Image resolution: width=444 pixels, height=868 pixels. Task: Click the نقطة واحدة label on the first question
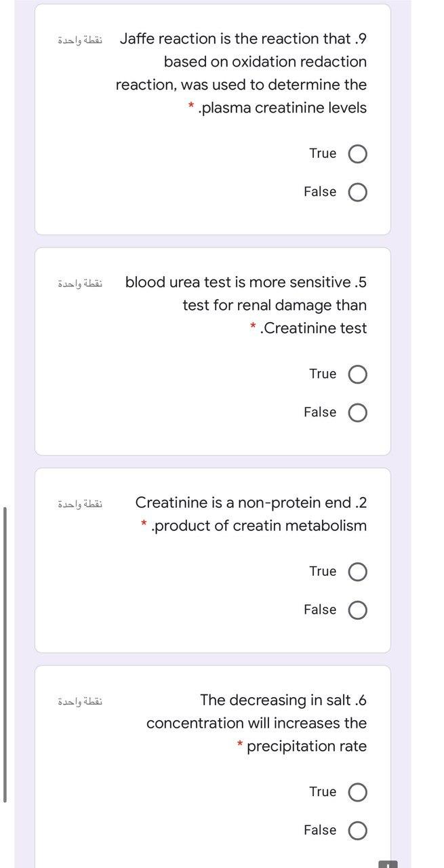(79, 39)
